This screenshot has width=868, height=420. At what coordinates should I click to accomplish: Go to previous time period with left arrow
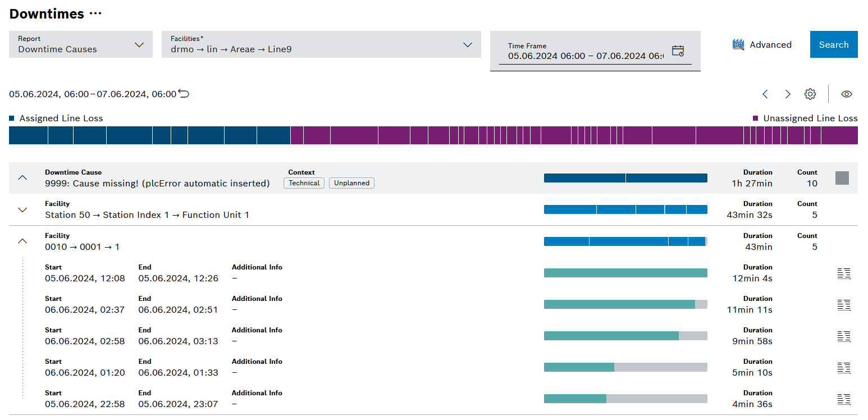click(765, 94)
